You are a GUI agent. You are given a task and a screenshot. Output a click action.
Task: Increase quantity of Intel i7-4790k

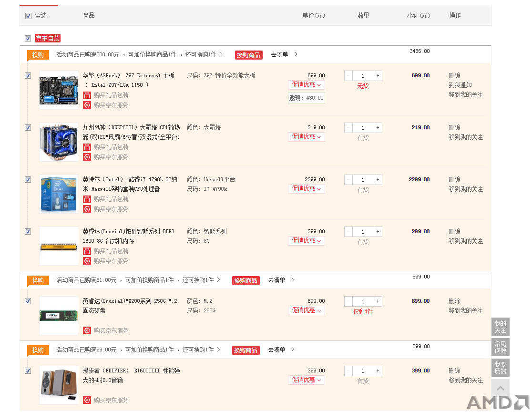click(x=378, y=179)
